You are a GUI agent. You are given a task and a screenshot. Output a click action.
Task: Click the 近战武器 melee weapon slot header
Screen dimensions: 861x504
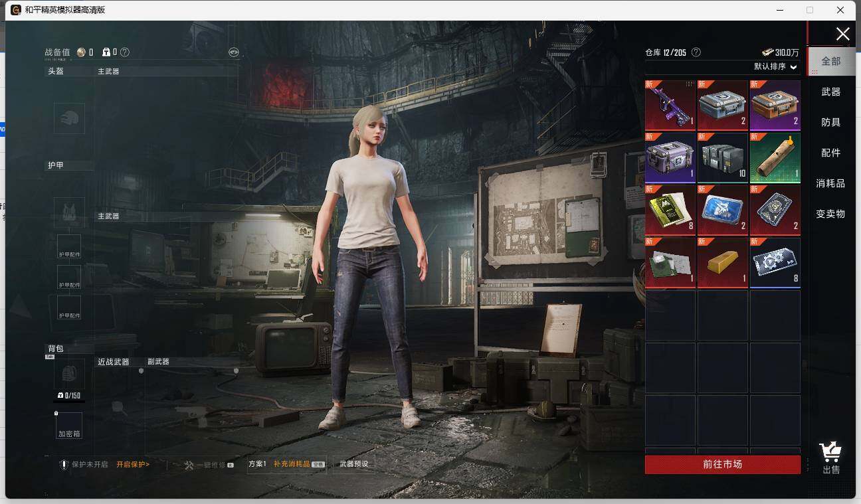click(114, 362)
